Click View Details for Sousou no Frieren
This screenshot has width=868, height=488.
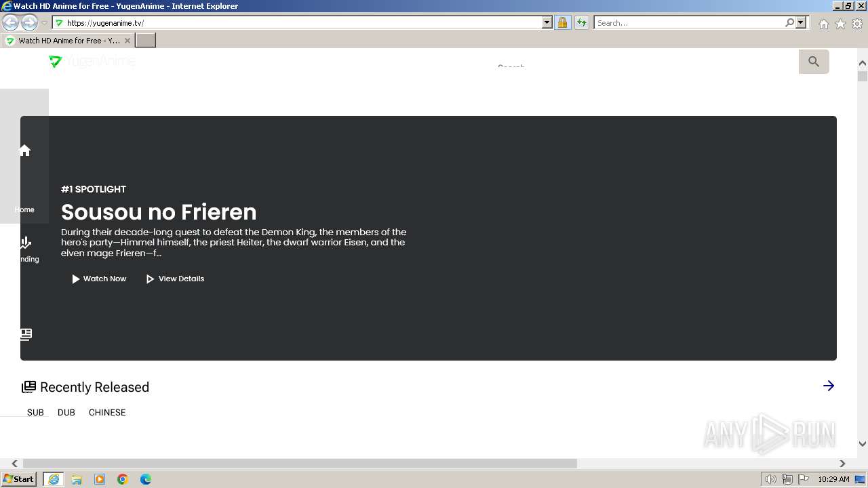coord(175,279)
